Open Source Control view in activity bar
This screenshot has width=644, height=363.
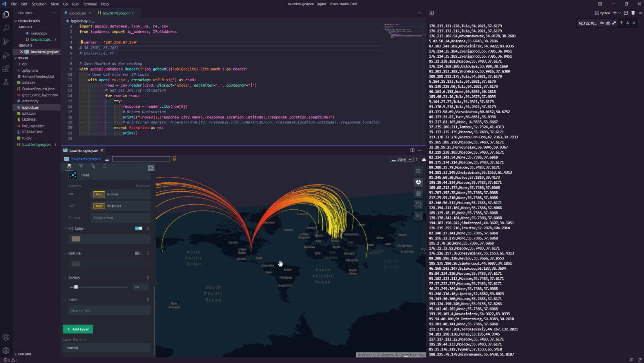(x=6, y=42)
